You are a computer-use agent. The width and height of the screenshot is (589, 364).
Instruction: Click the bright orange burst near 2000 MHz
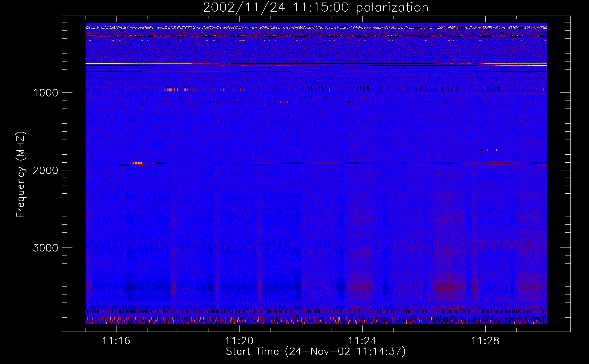pyautogui.click(x=138, y=163)
